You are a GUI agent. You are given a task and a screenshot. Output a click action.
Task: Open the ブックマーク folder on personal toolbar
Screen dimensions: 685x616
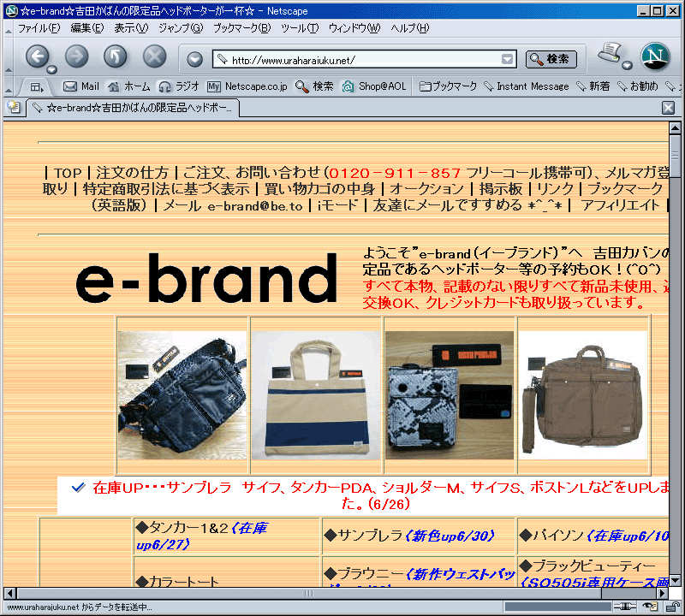point(448,86)
